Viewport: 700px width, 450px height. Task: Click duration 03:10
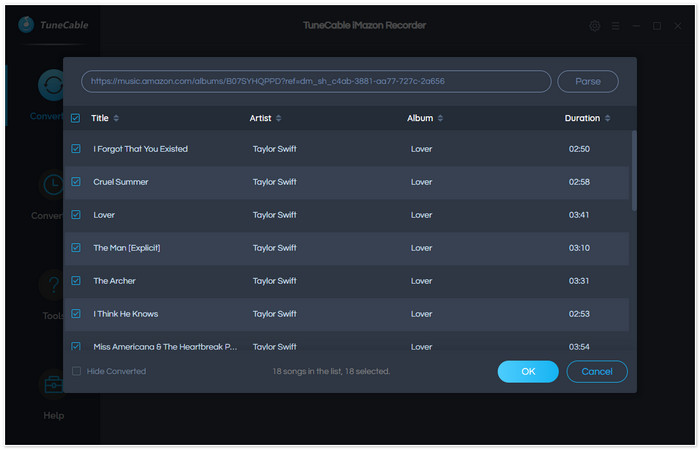(579, 248)
